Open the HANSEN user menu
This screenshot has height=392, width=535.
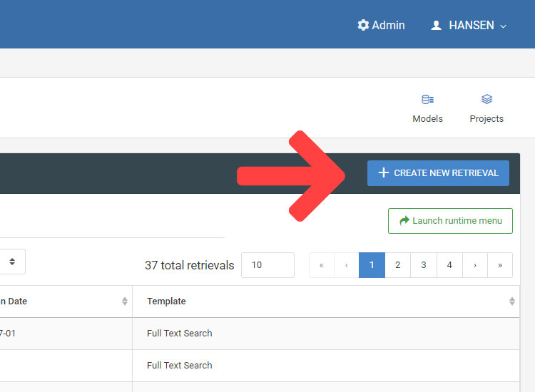coord(469,25)
